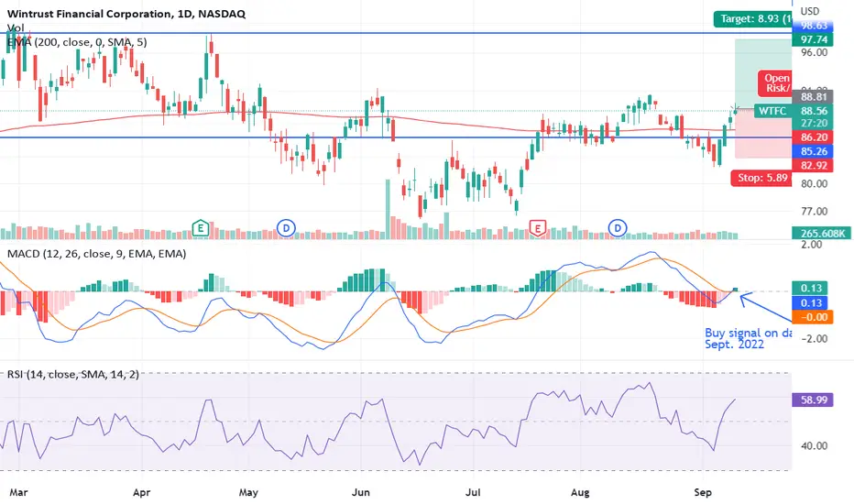This screenshot has width=854, height=504.
Task: Click the 80.00 price axis tick
Action: [814, 183]
